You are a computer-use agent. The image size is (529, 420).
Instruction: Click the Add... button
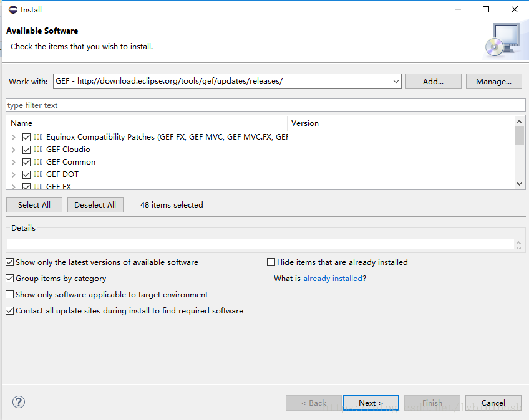(433, 81)
